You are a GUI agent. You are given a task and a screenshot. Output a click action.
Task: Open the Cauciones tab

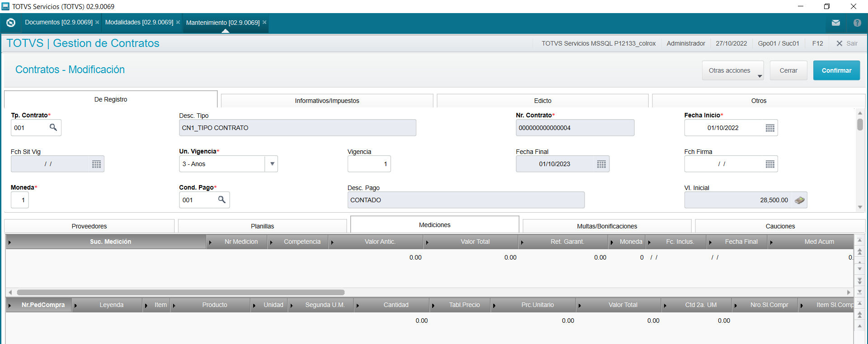point(780,226)
